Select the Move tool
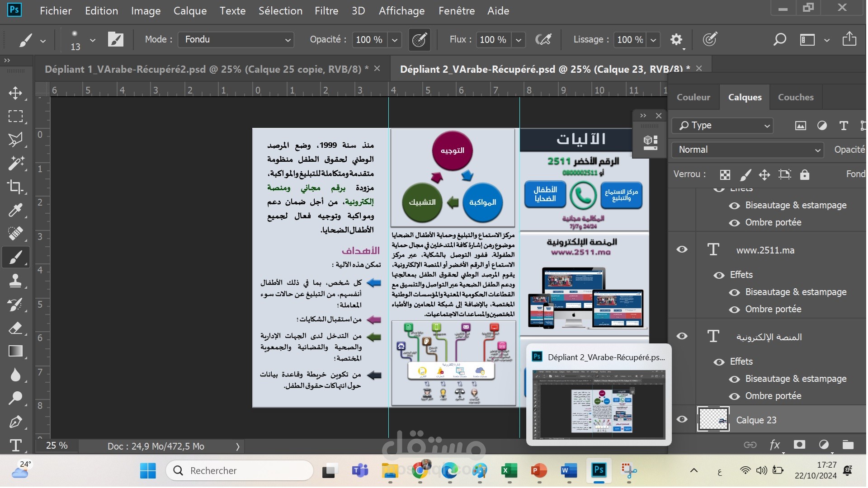The image size is (868, 488). [15, 93]
